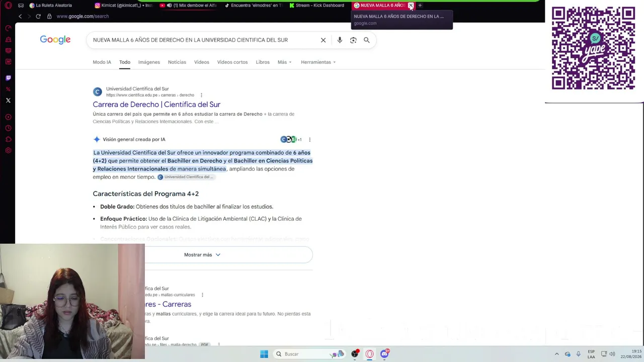Select the Todo search tab
The height and width of the screenshot is (362, 644).
pyautogui.click(x=125, y=62)
